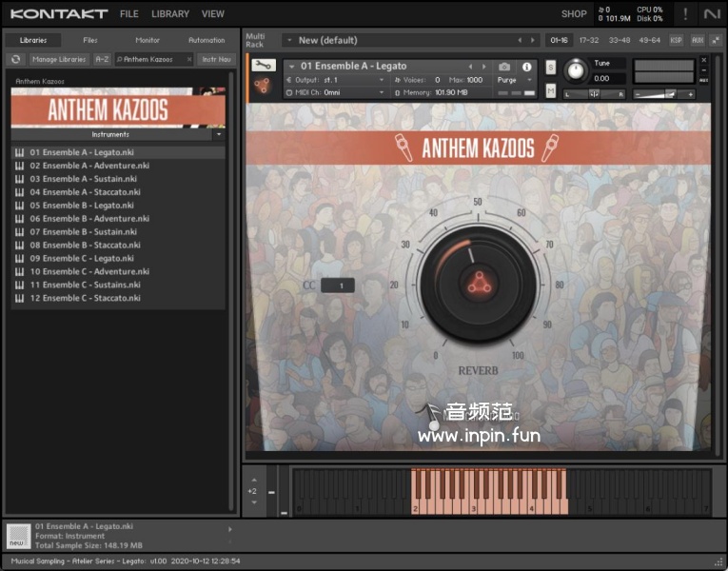The height and width of the screenshot is (571, 728).
Task: Select 05 Ensemble B - Legato.nki
Action: coord(81,206)
